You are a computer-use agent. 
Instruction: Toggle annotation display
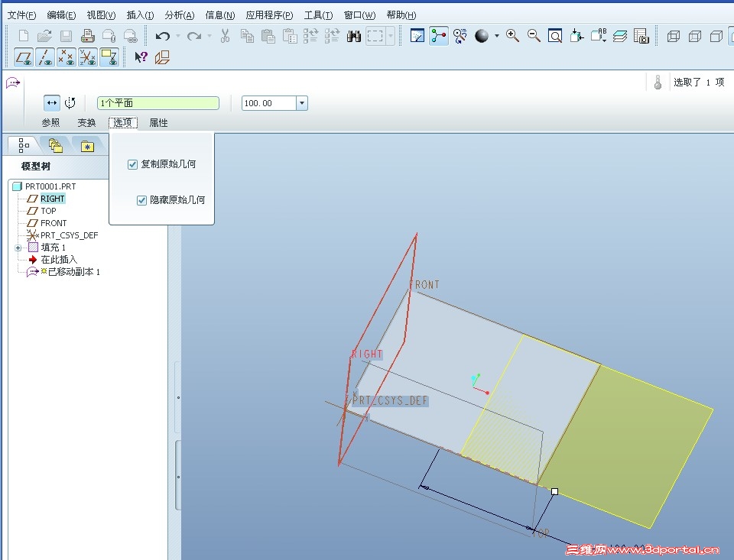click(x=109, y=57)
